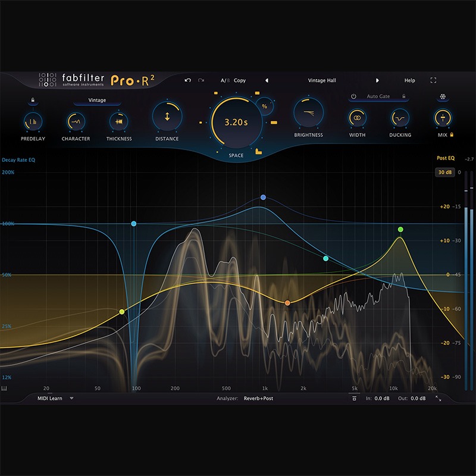
Task: Click the Auto Gate label
Action: (378, 96)
